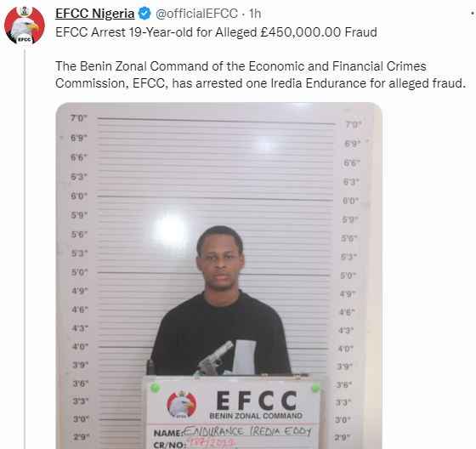Viewport: 476px width, 449px height.
Task: Open the EFCC Nigeria display name
Action: click(94, 14)
